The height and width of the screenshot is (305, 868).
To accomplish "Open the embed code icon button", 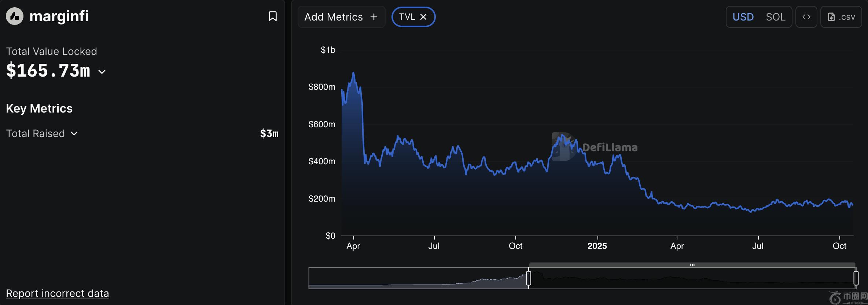I will (806, 17).
